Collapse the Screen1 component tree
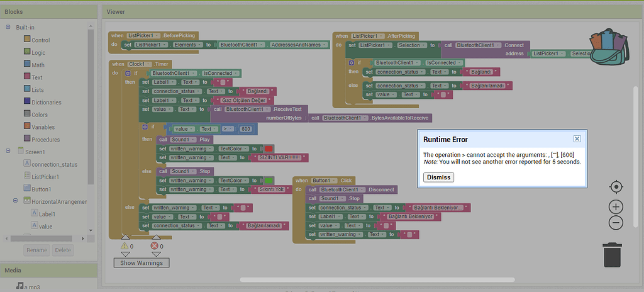This screenshot has width=644, height=292. point(8,152)
